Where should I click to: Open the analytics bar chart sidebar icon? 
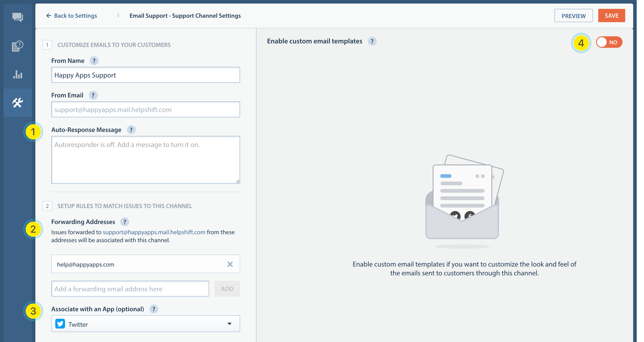17,75
